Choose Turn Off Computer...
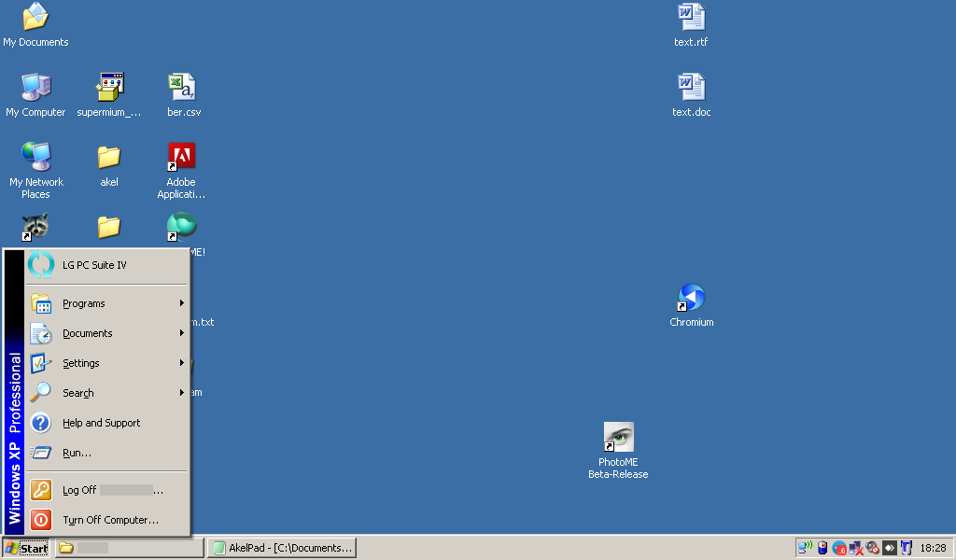The height and width of the screenshot is (560, 956). (106, 520)
